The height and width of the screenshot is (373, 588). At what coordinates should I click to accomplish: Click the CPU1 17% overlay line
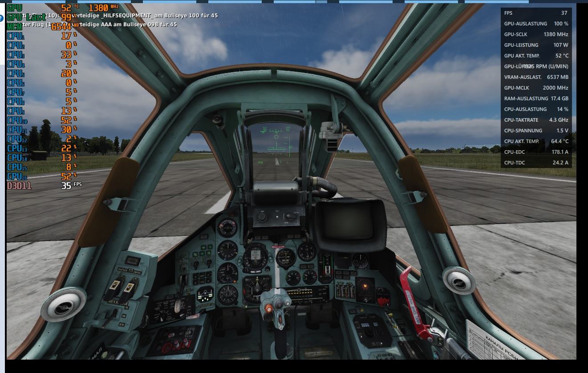(x=42, y=36)
